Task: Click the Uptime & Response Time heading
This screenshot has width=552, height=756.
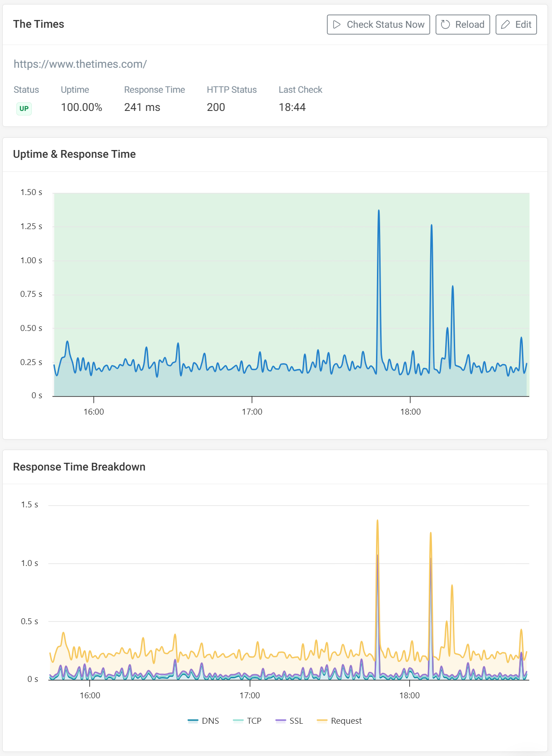Action: 75,154
